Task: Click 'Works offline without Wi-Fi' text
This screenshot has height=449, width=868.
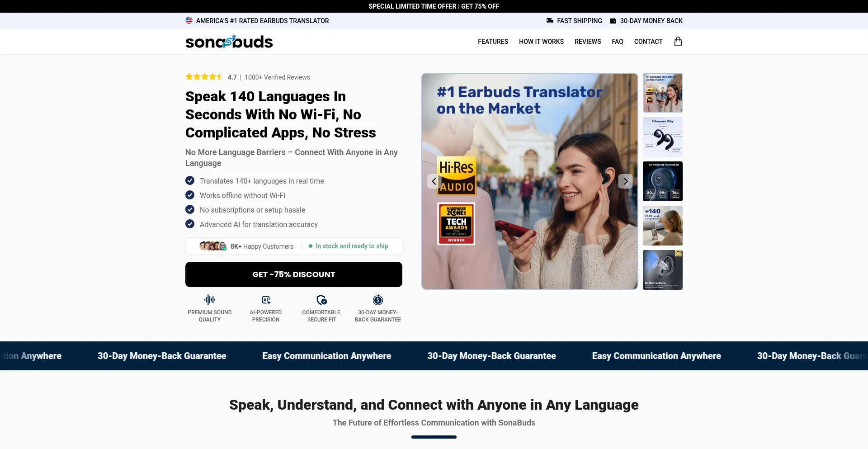Action: [x=242, y=195]
